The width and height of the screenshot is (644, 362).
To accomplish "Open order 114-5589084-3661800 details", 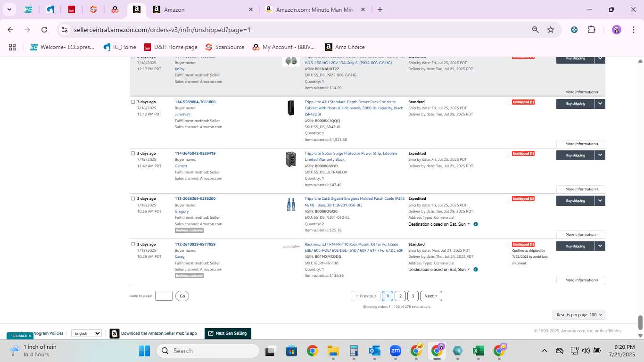I will point(195,102).
